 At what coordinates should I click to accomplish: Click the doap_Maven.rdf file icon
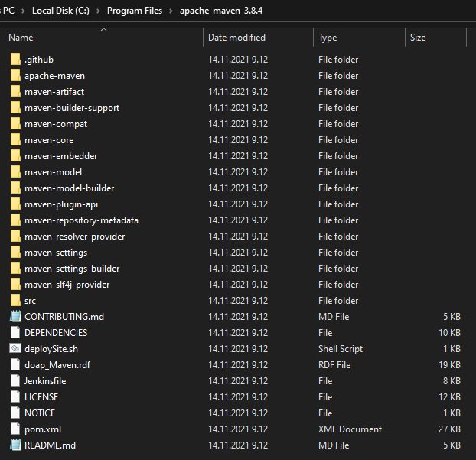tap(15, 364)
